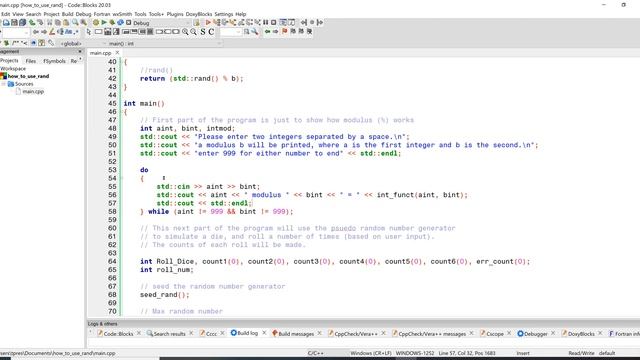Click the Build gear icon
This screenshot has height=360, width=640.
point(96,22)
